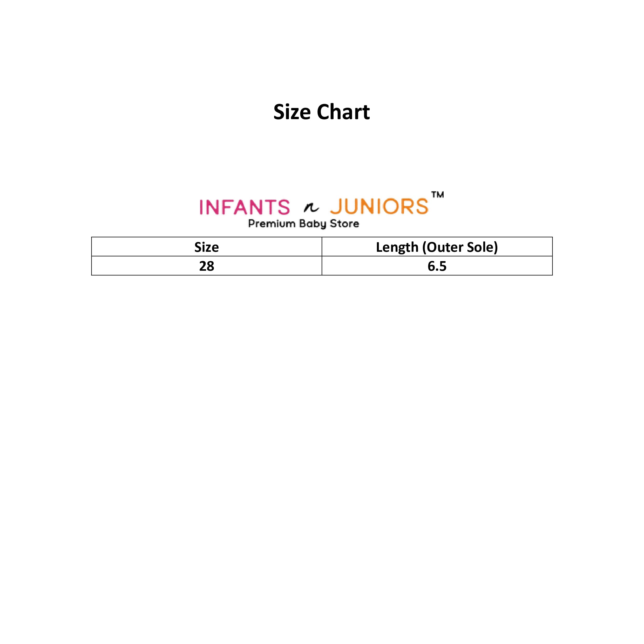The width and height of the screenshot is (644, 644).
Task: Click the word Store in the tagline
Action: (x=345, y=223)
